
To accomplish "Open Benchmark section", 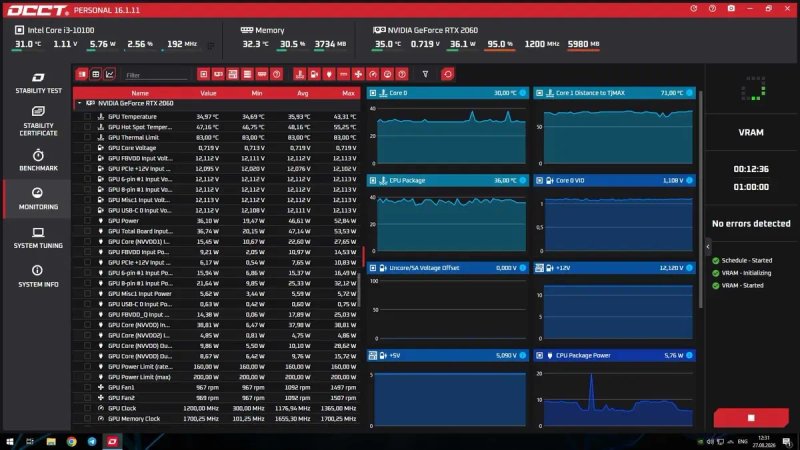I will (38, 160).
